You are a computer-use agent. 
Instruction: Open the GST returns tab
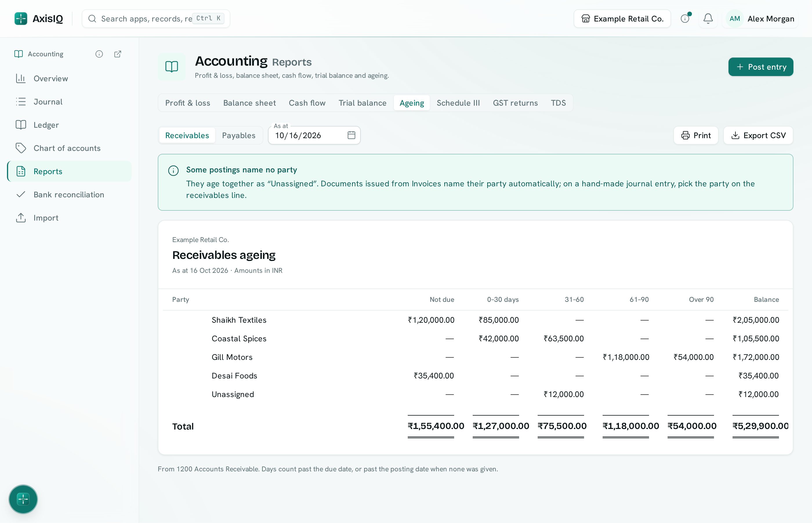pos(515,103)
